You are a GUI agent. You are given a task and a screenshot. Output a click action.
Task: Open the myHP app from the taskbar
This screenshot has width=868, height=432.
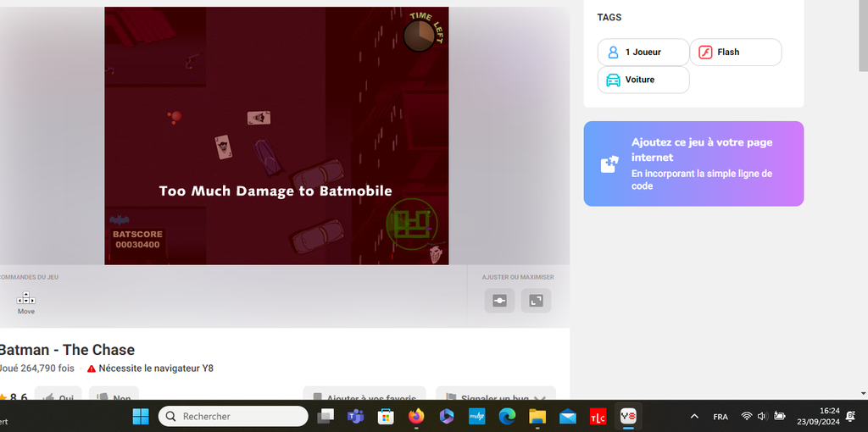(x=476, y=416)
